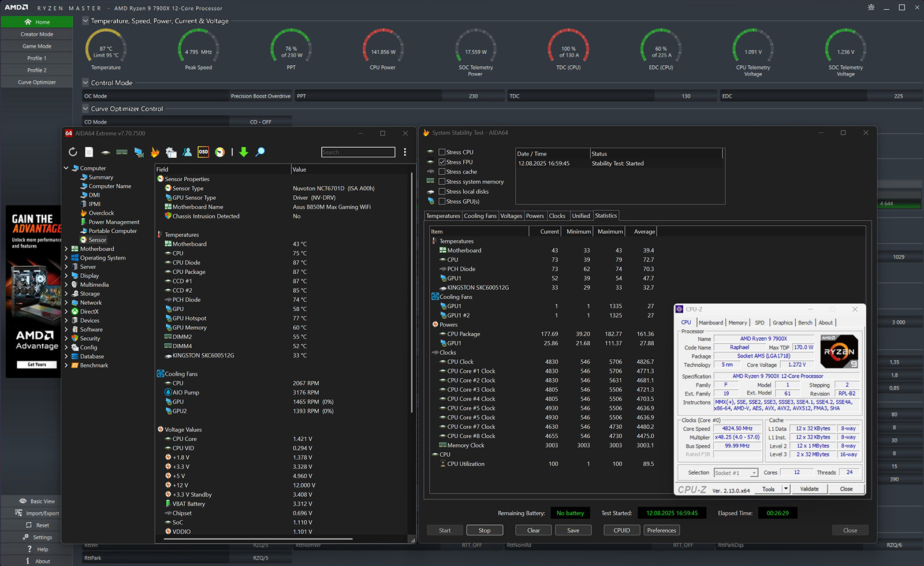Select Creator Mode in Ryzen Master
This screenshot has height=566, width=924.
(37, 34)
